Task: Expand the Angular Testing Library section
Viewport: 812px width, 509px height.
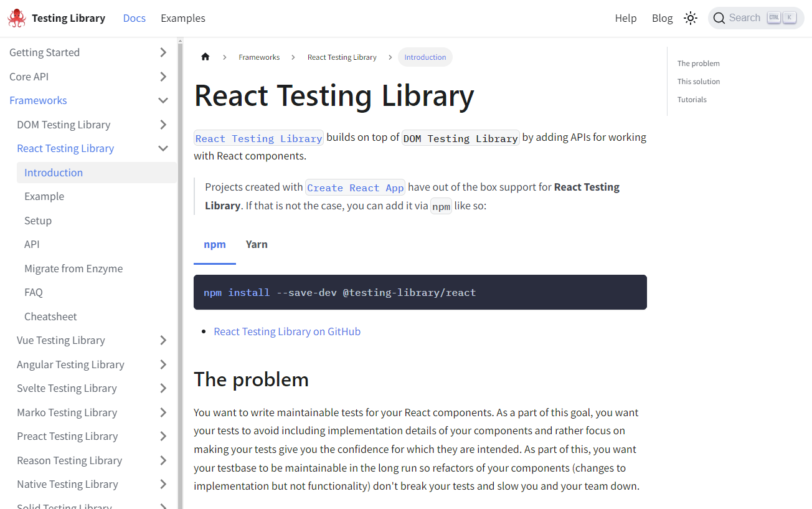Action: 163,364
